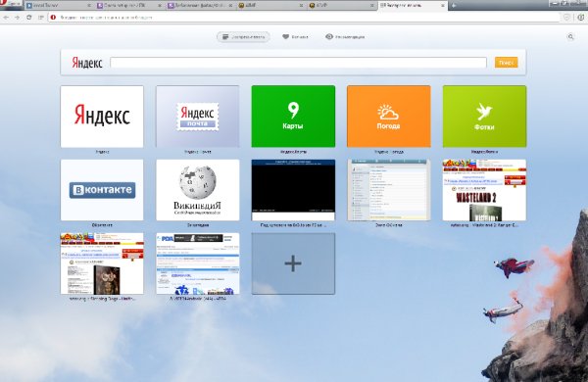
Task: Select the Экспресс-панель button
Action: pyautogui.click(x=243, y=37)
